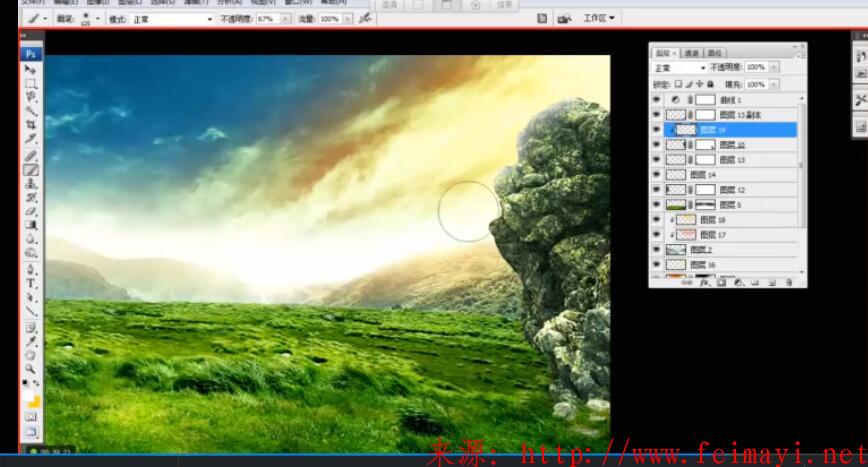Switch to the 通道 (Channels) tab

[x=691, y=52]
